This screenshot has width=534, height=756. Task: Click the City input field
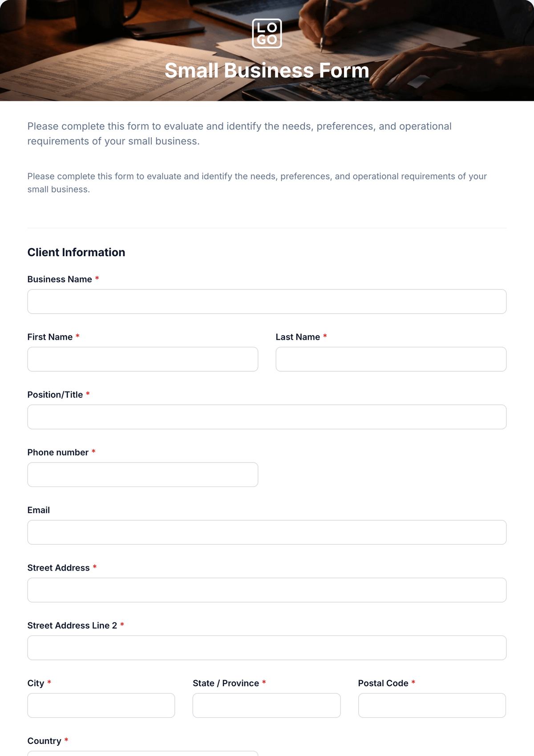(x=101, y=705)
